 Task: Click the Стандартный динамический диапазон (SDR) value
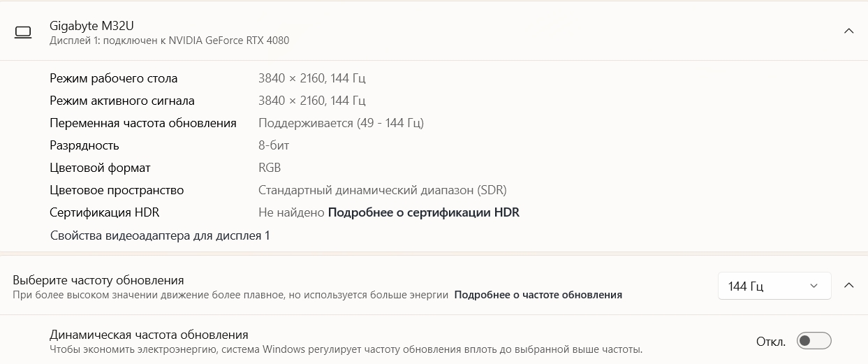pyautogui.click(x=382, y=190)
